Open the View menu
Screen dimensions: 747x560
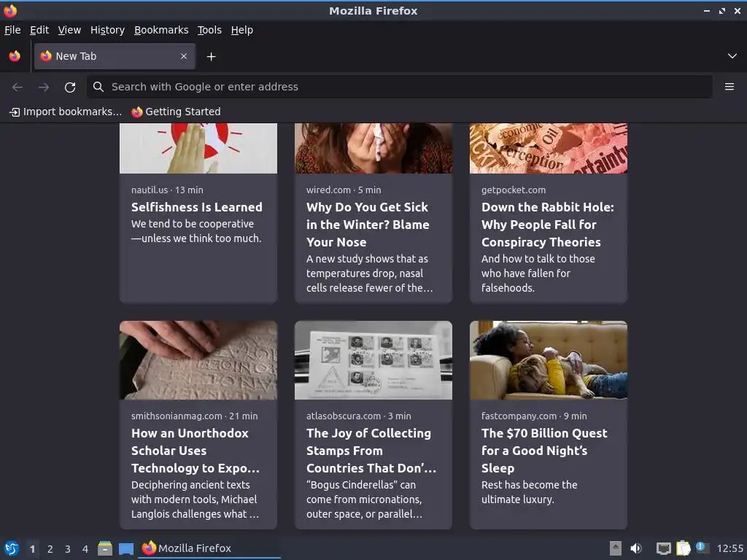tap(69, 30)
